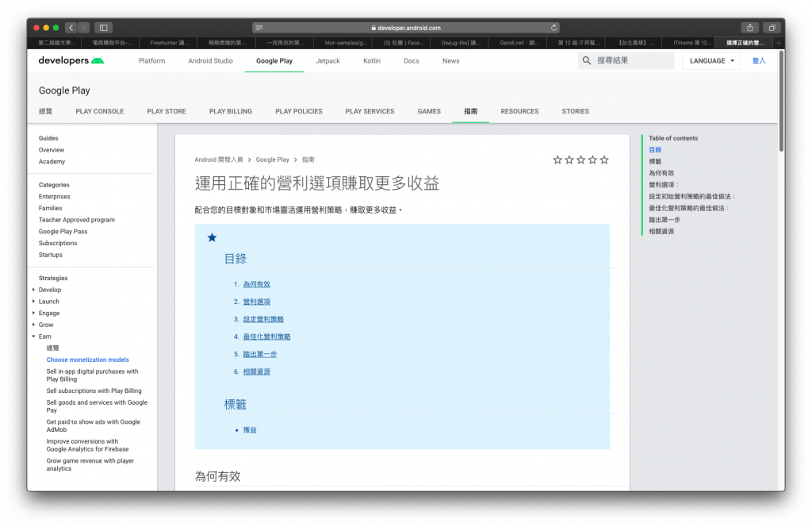Expand the Engage section in sidebar

[x=33, y=313]
